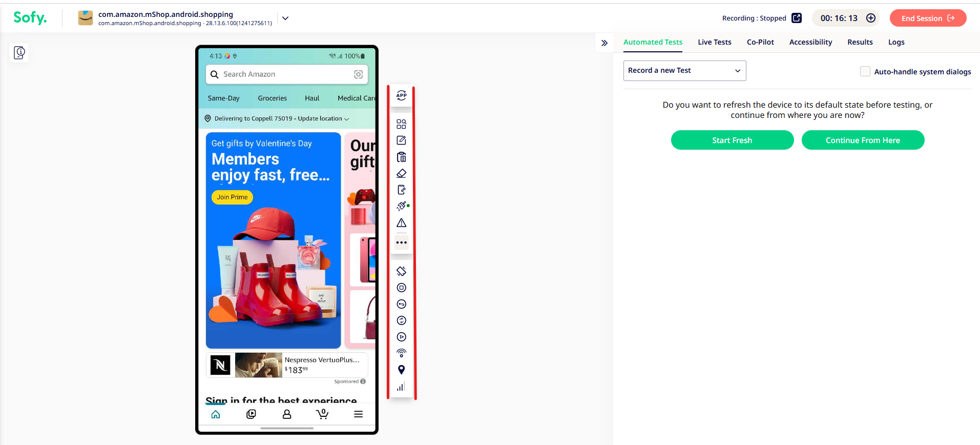This screenshot has height=445, width=980.
Task: Open the three-dots more options
Action: click(402, 242)
